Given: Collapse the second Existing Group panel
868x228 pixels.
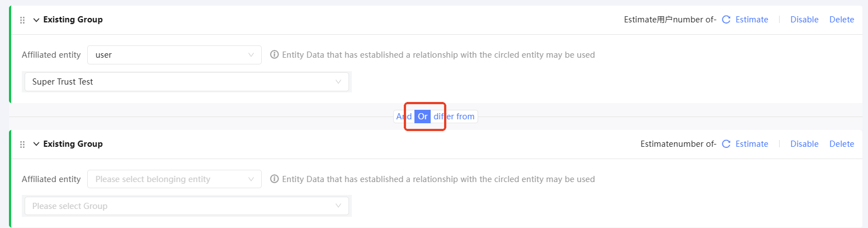Looking at the screenshot, I should 36,145.
